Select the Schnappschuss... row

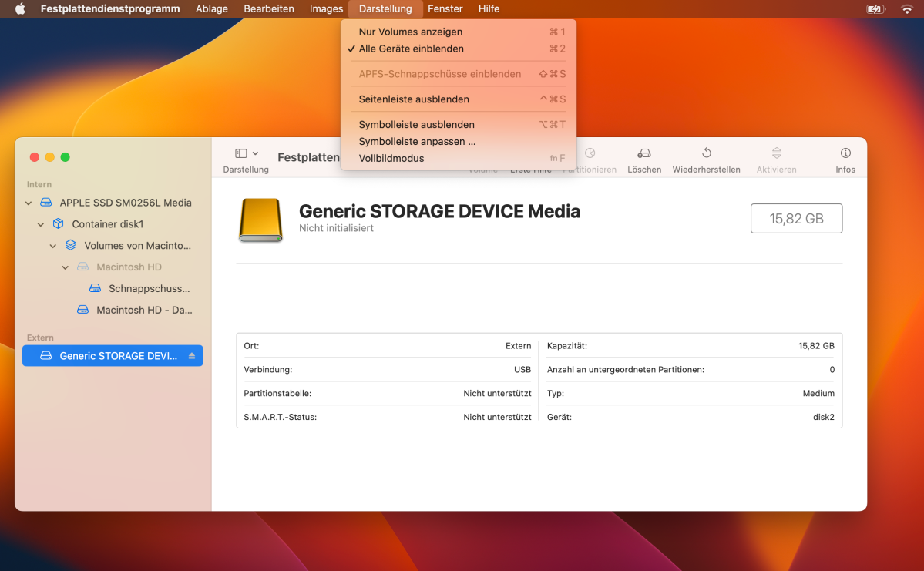point(113,289)
